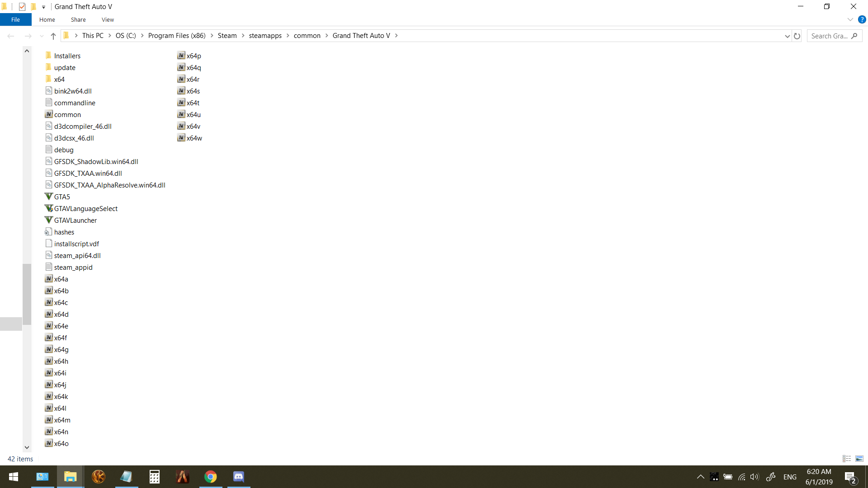Navigate to steamapps in the breadcrumb
Image resolution: width=868 pixels, height=488 pixels.
265,36
